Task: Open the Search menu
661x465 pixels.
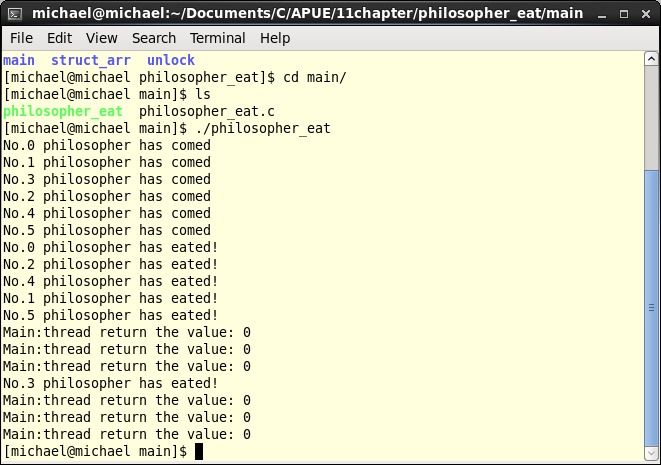Action: coord(154,38)
